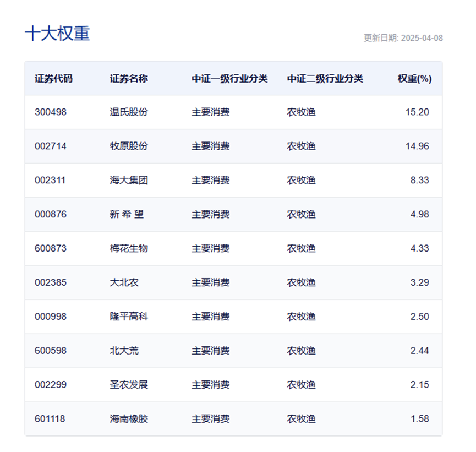476x452 pixels.
Task: Click 主要消费 in the 温氏股份 row
Action: tap(210, 112)
